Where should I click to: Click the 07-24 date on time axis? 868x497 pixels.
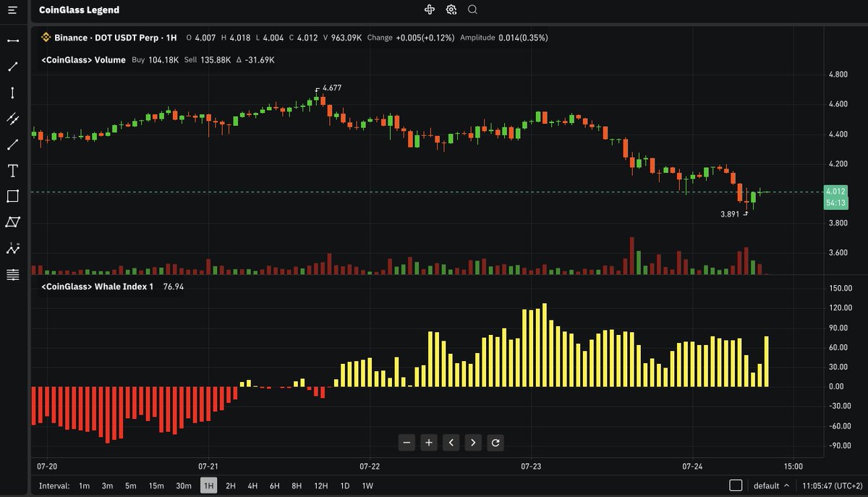coord(693,466)
